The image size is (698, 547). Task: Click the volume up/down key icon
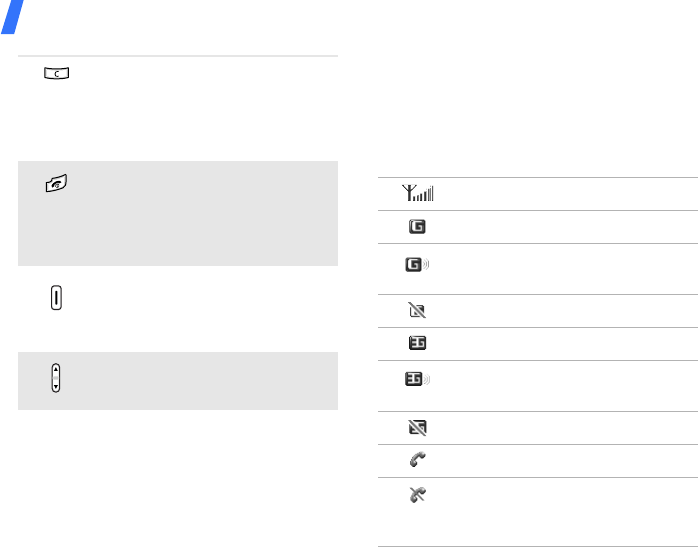(x=55, y=377)
